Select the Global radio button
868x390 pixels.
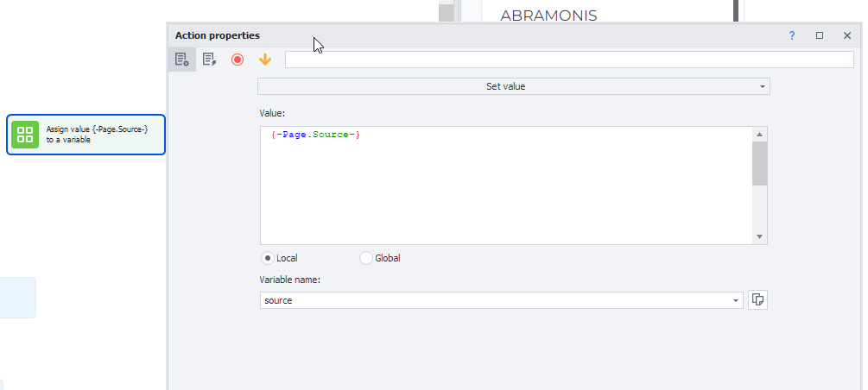(x=366, y=258)
